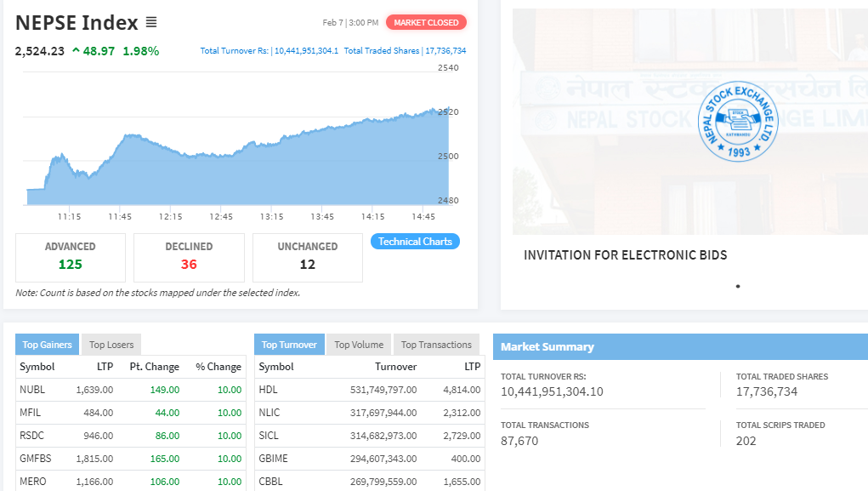Screen dimensions: 868x491
Task: Open the NEPSE Index chart menu icon
Action: 151,22
